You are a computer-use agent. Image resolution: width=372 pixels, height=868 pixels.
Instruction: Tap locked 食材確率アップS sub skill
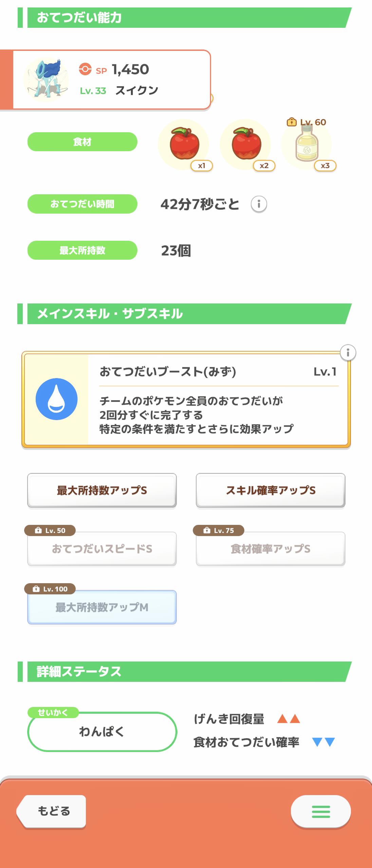pos(271,549)
